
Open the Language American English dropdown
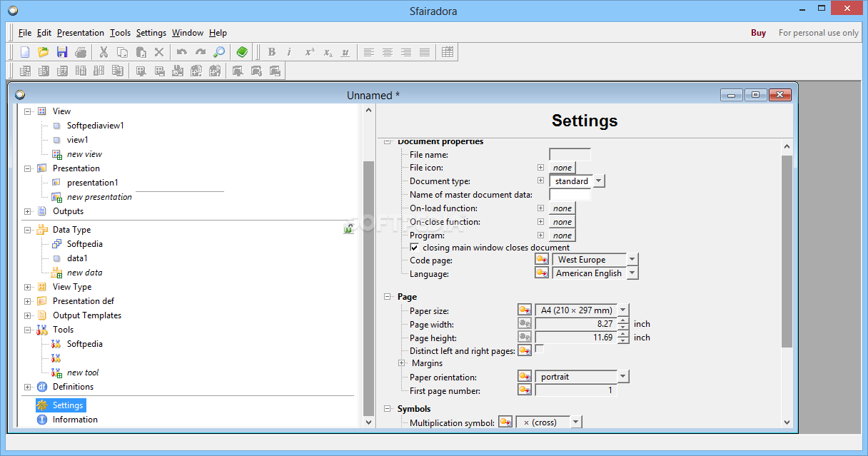pos(632,273)
